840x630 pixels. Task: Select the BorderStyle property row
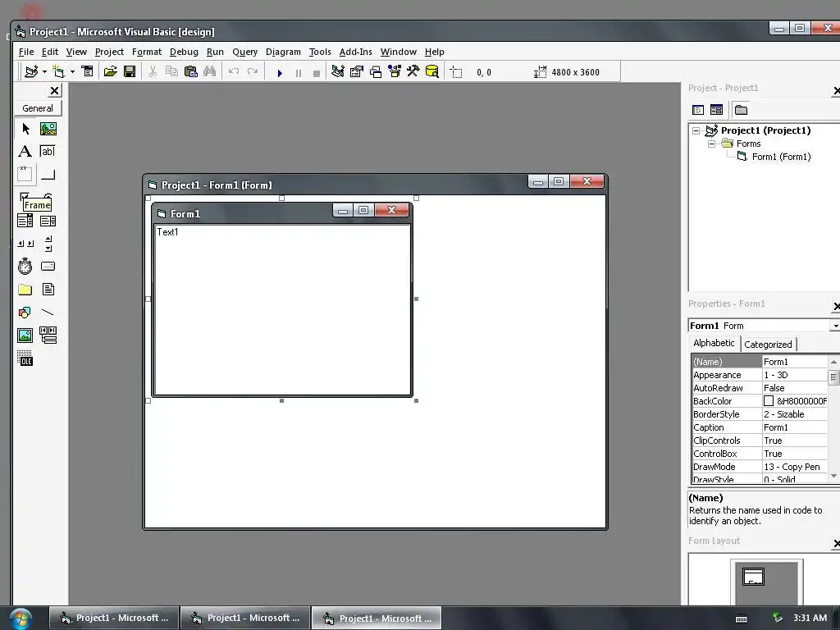coord(760,414)
